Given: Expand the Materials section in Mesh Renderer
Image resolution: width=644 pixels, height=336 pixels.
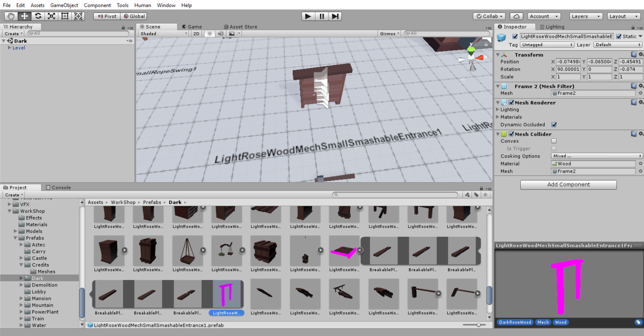Looking at the screenshot, I should tap(498, 117).
